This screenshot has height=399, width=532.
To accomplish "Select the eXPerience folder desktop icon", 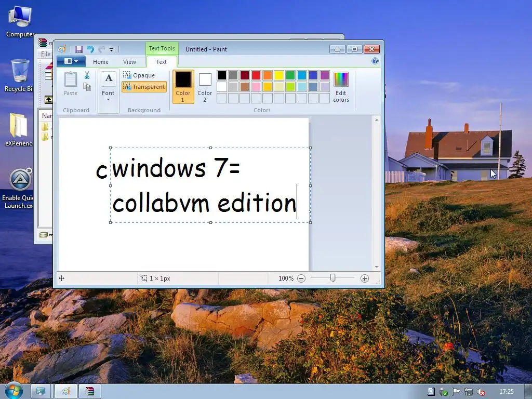I will [x=19, y=129].
